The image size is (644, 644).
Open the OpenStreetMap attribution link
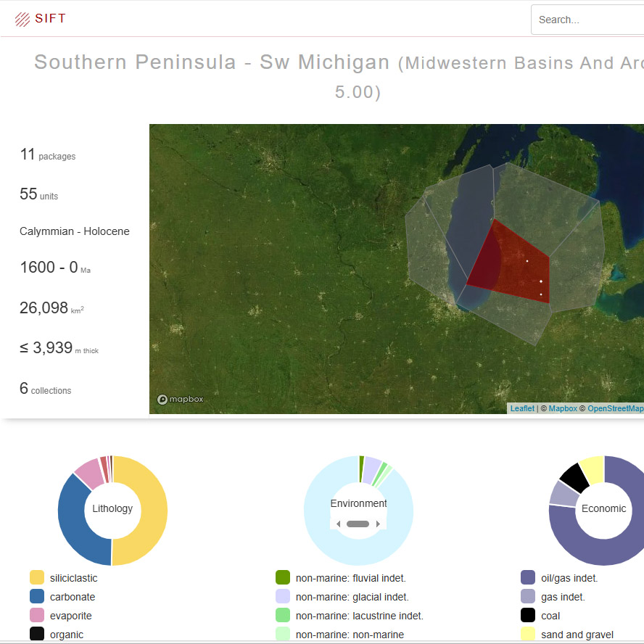point(615,408)
